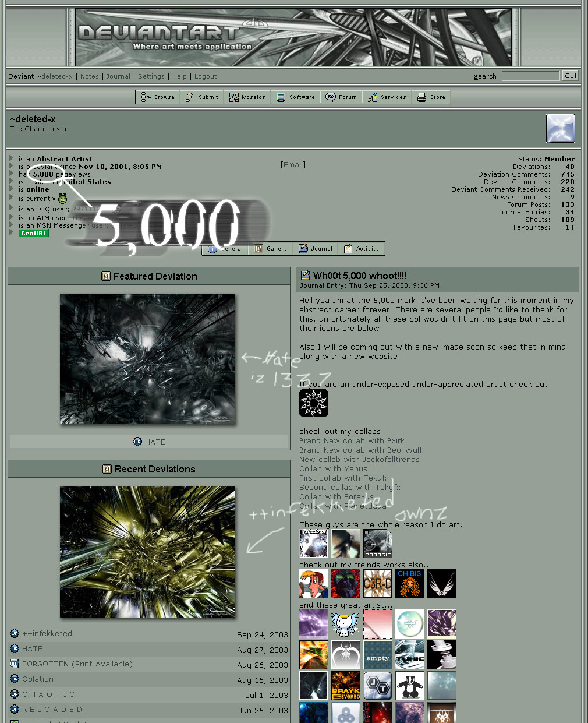Click the HATE caption link under Featured Deviation

pos(155,442)
